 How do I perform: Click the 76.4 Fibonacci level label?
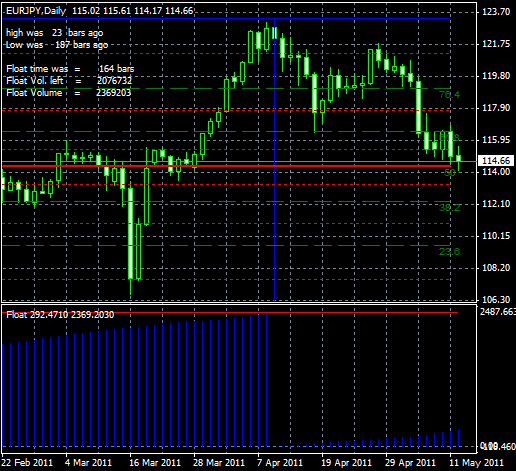(x=449, y=95)
